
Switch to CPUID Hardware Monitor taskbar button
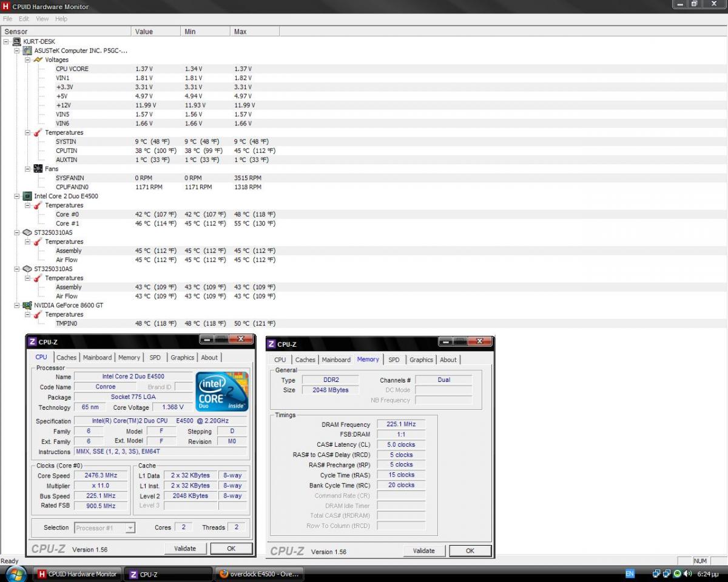pyautogui.click(x=77, y=574)
